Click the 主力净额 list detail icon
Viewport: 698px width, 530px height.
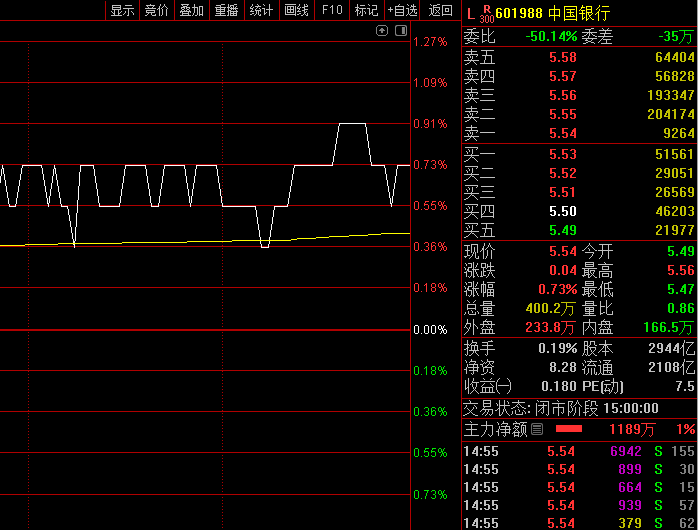[537, 429]
